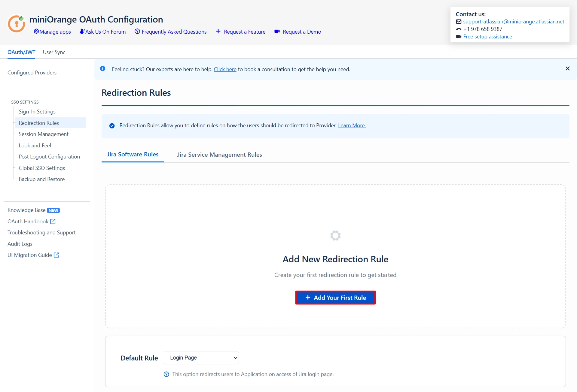Click the UI Migration Guide external link icon
Viewport: 577px width, 392px height.
coord(56,255)
